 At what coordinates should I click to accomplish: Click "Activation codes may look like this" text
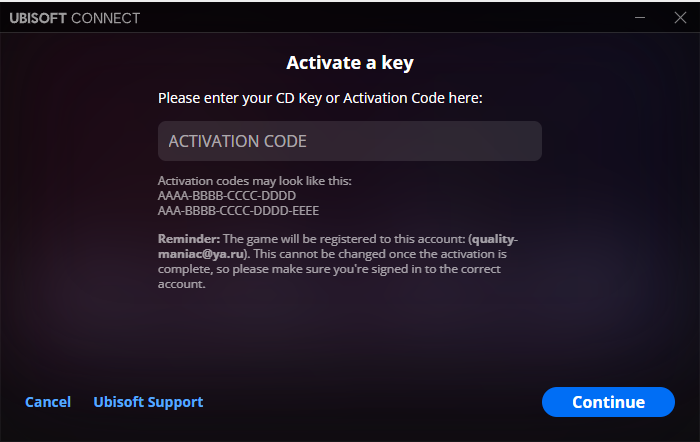tap(255, 181)
